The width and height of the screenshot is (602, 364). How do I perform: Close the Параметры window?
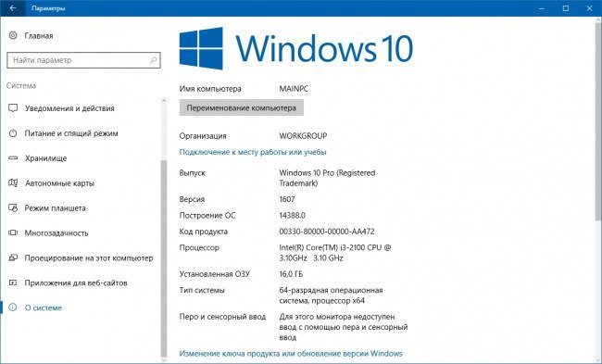pos(589,8)
